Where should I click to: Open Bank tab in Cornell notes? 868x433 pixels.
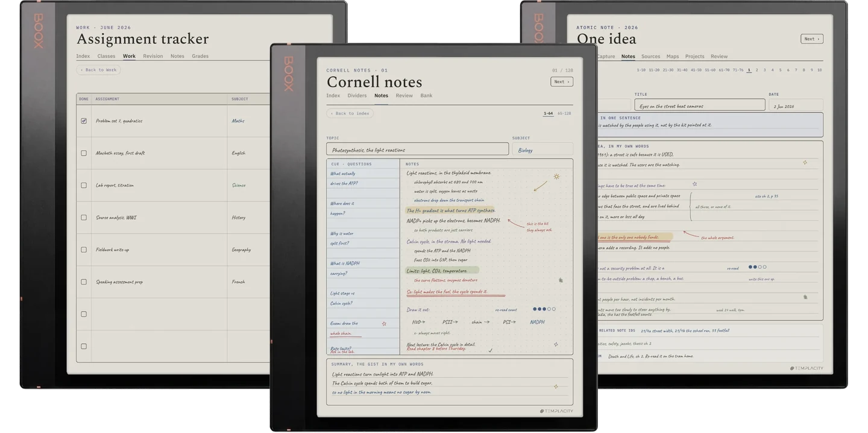(426, 95)
